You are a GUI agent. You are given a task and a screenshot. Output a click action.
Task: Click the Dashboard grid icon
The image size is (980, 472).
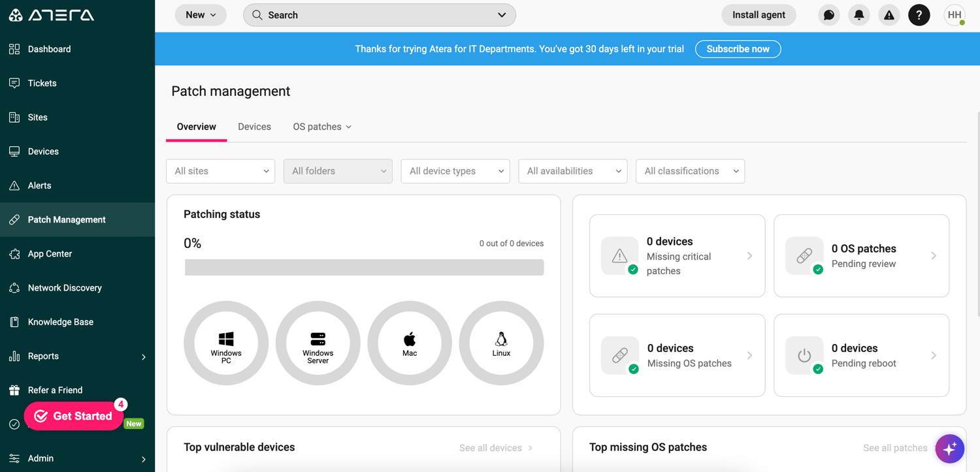[14, 49]
